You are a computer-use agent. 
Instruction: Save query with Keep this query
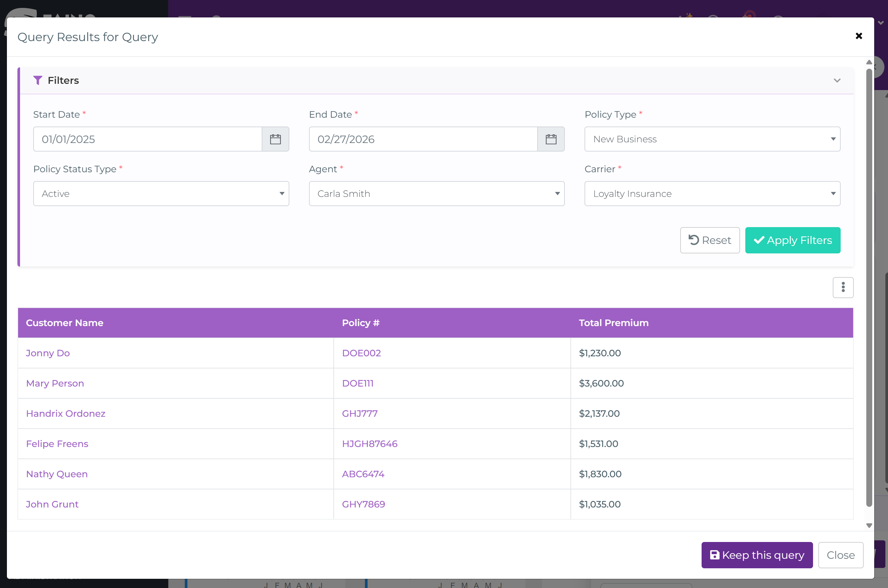tap(756, 554)
